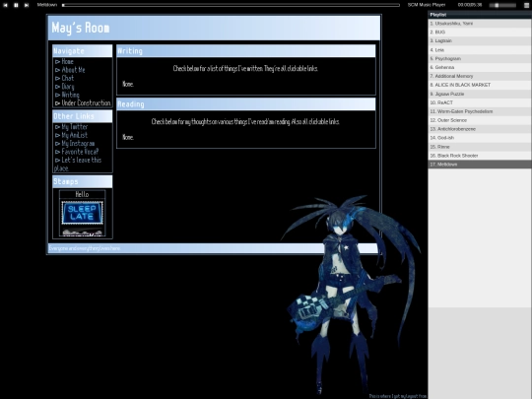Play playlist song Additional Memory
The height and width of the screenshot is (399, 532).
(480, 76)
